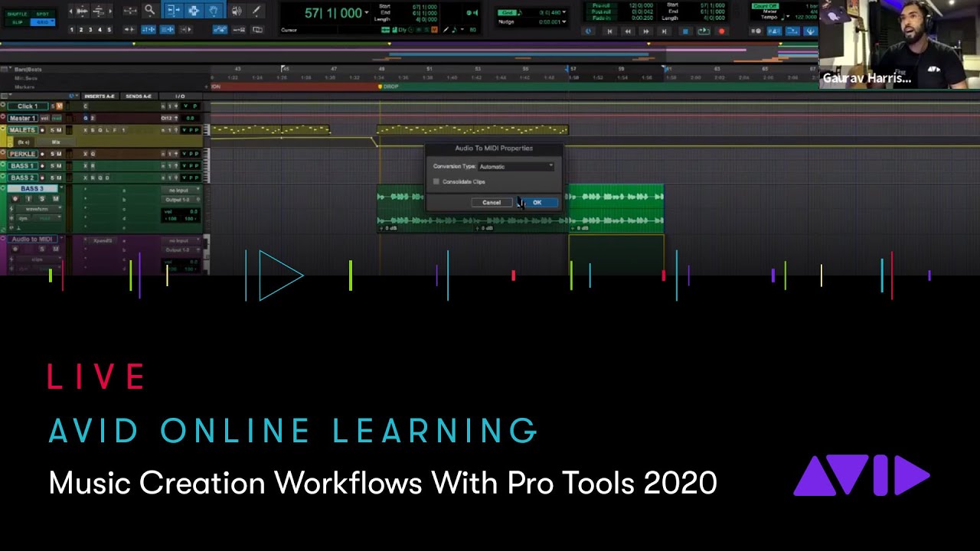Select the Selector tool

click(194, 11)
